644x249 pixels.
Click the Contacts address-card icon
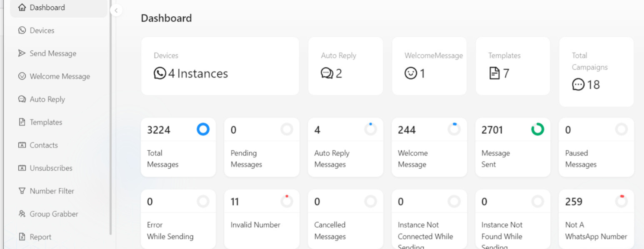[x=22, y=145]
